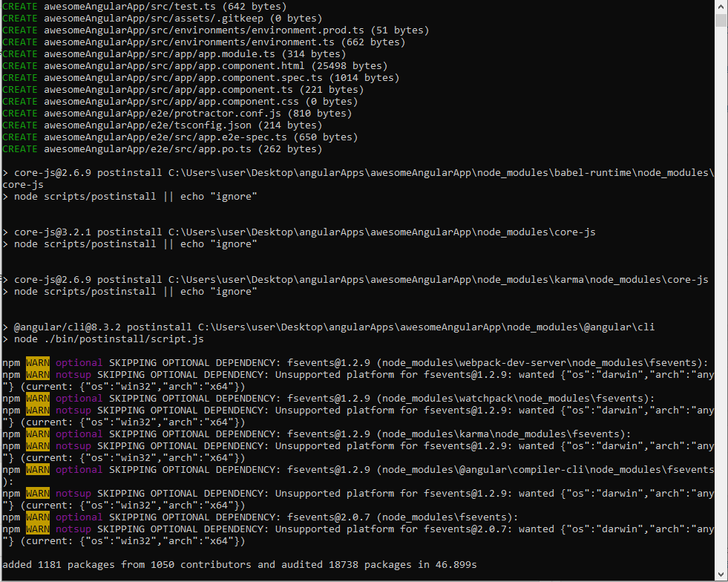Click the scrollbar down arrow
The image size is (728, 582).
click(721, 575)
